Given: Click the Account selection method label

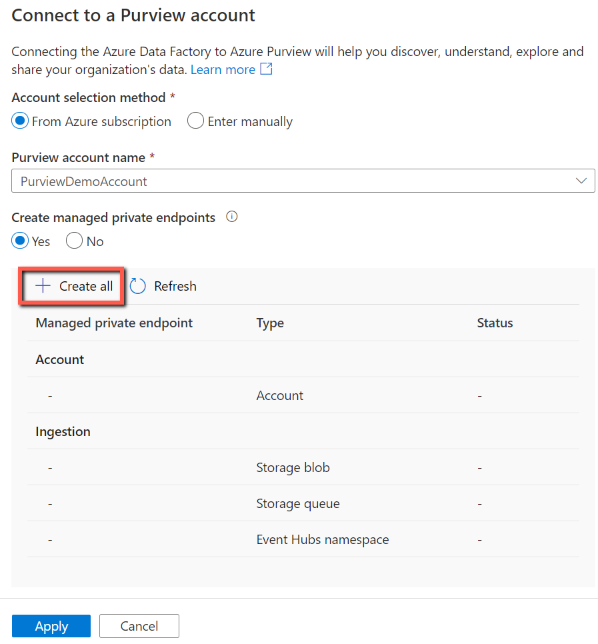Looking at the screenshot, I should pos(88,97).
